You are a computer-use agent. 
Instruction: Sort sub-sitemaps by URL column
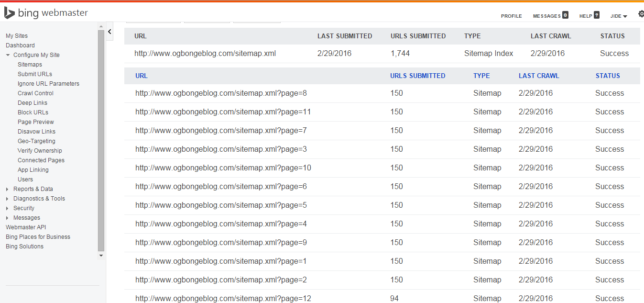click(x=142, y=76)
